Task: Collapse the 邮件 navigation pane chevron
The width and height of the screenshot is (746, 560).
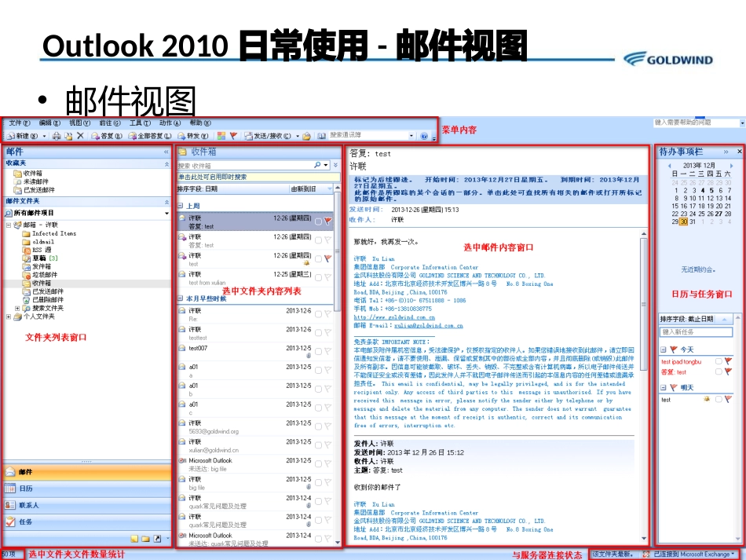Action: click(166, 152)
